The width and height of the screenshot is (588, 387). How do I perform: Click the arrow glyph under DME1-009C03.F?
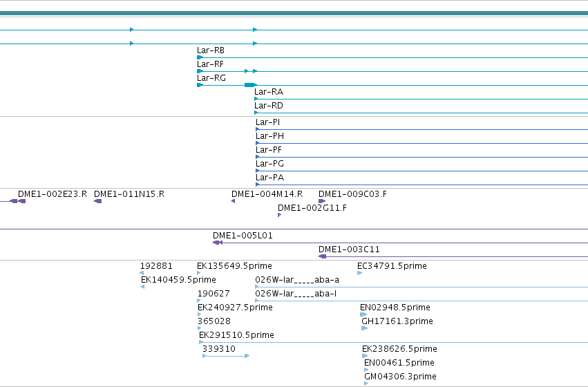point(322,201)
